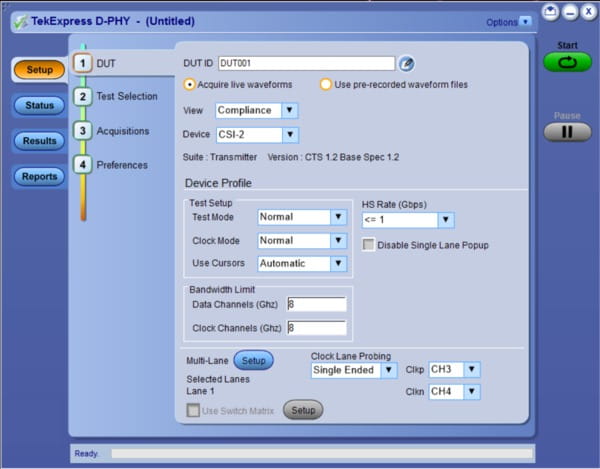
Task: Click the status progress bar
Action: pyautogui.click(x=321, y=454)
